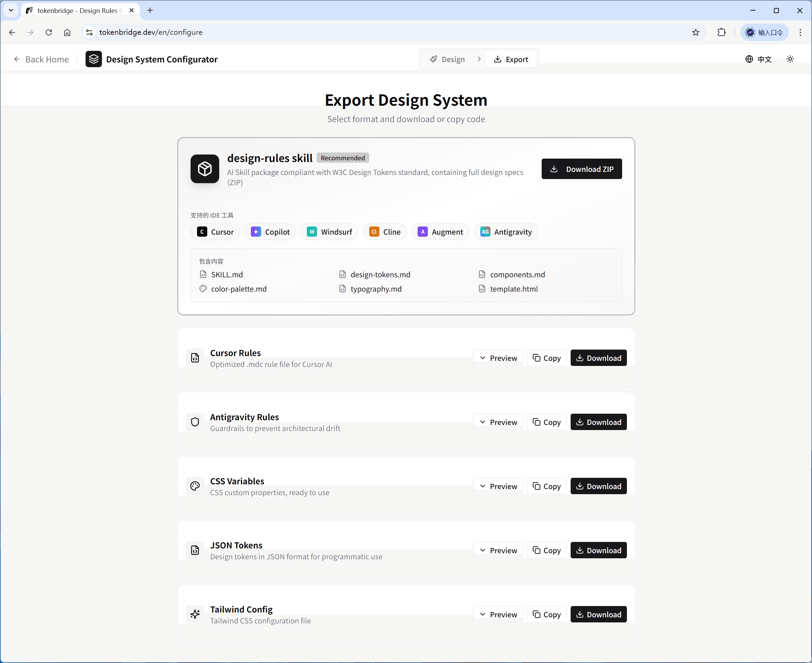Click the sparkle icon beside Tailwind Config
Viewport: 812px width, 663px height.
coord(195,614)
